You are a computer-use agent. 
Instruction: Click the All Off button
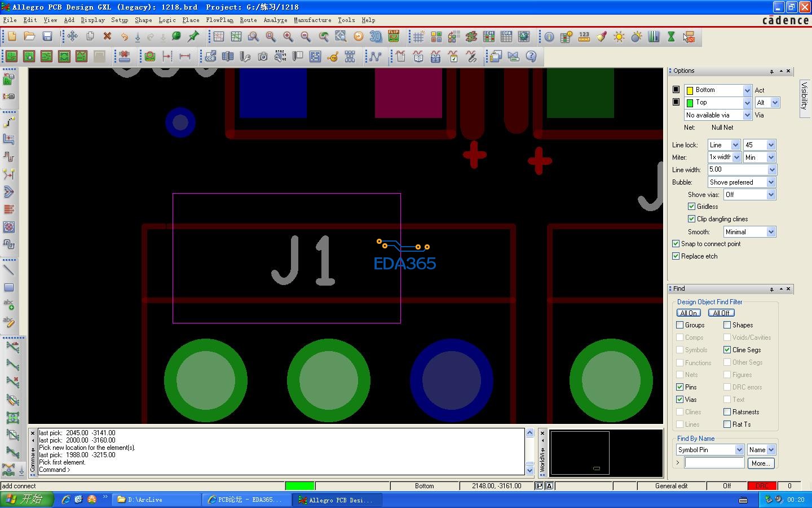click(721, 313)
